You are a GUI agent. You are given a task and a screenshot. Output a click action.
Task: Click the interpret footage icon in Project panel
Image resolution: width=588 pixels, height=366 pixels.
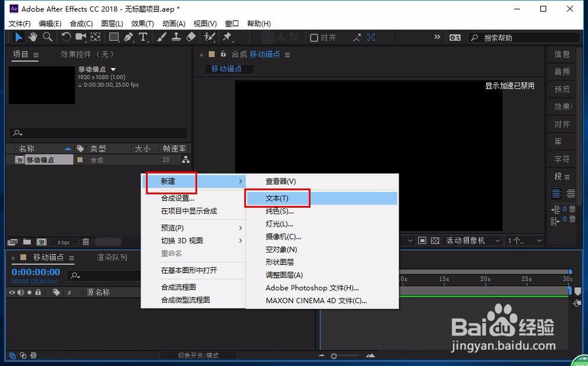[12, 242]
